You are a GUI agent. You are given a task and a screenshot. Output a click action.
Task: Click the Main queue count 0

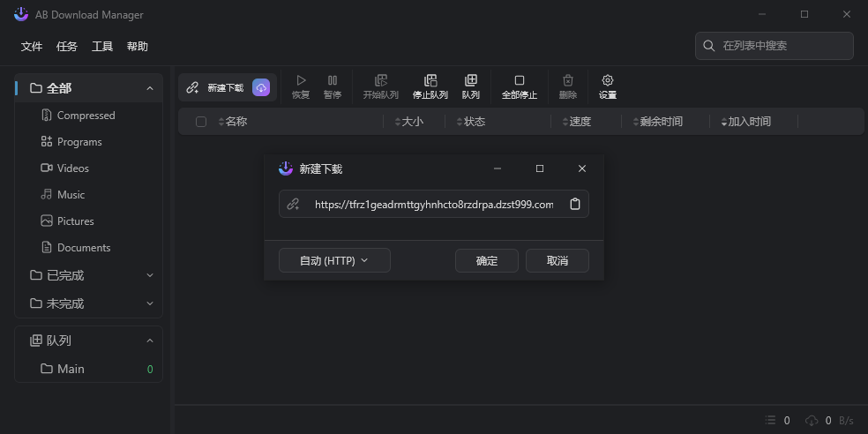(150, 370)
